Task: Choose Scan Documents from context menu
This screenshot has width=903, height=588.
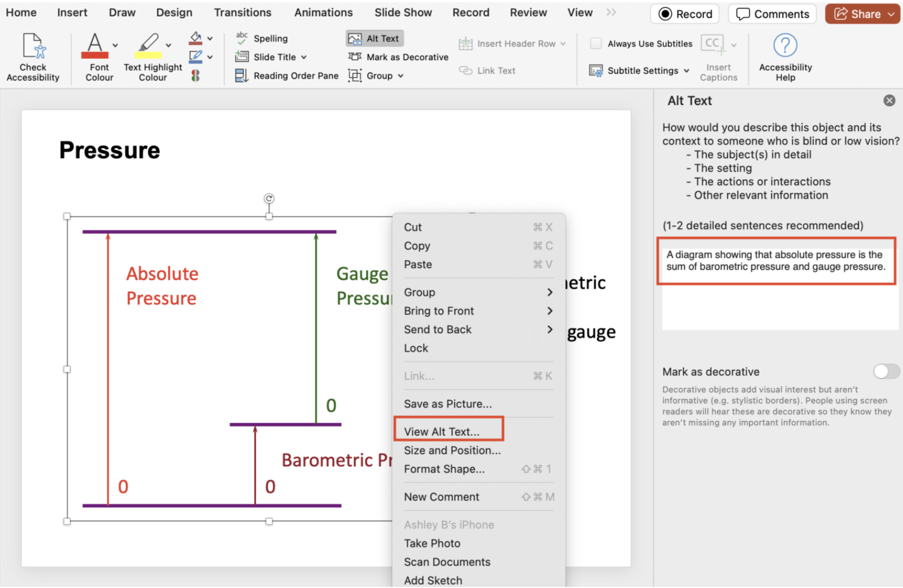Action: pyautogui.click(x=478, y=562)
